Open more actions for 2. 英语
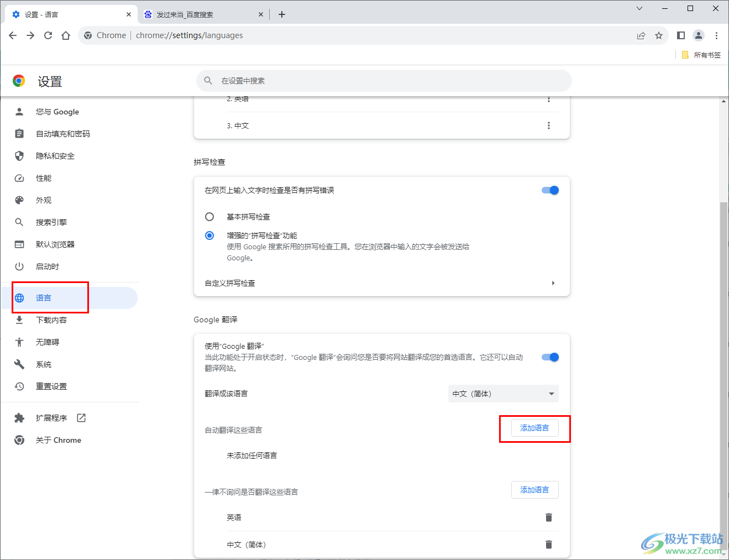 point(549,100)
